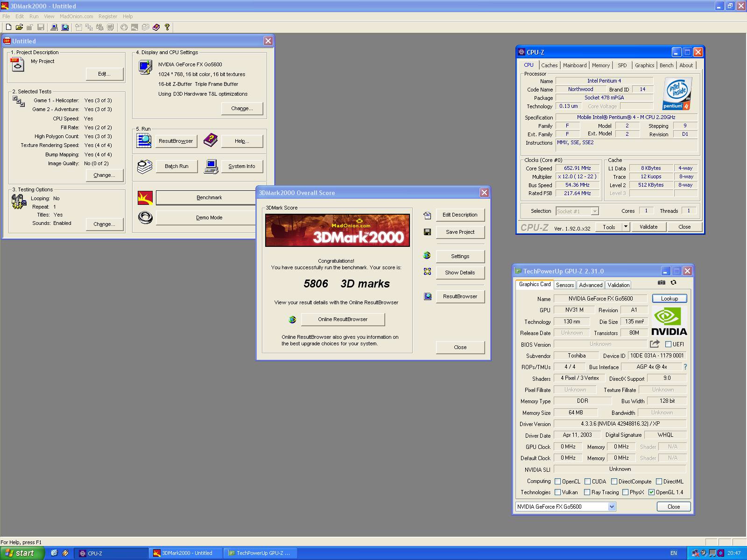Click the benchmark run toolbar icon
Image resolution: width=747 pixels, height=560 pixels.
(134, 27)
